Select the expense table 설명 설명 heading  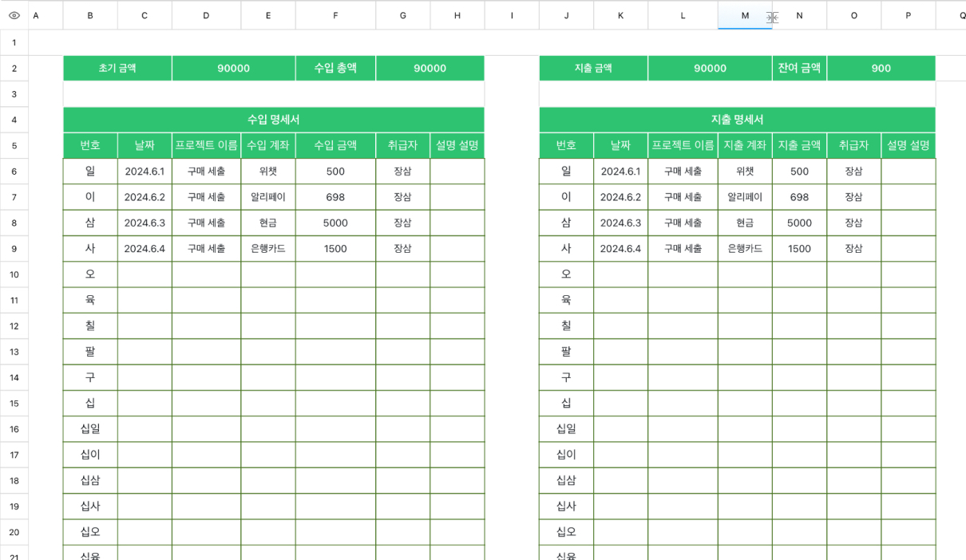pyautogui.click(x=909, y=146)
